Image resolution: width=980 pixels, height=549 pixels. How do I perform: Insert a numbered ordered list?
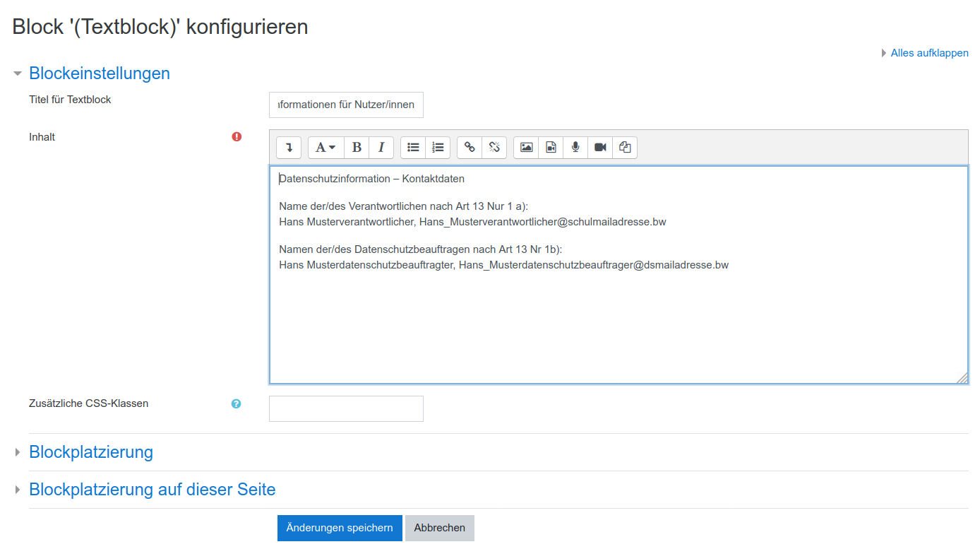coord(438,148)
